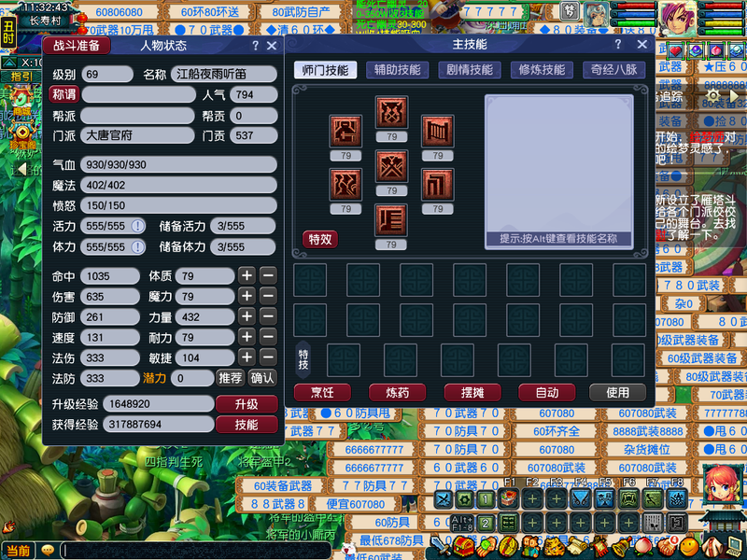Image resolution: width=747 pixels, height=560 pixels.
Task: Increase 体质 with its plus button
Action: click(247, 275)
